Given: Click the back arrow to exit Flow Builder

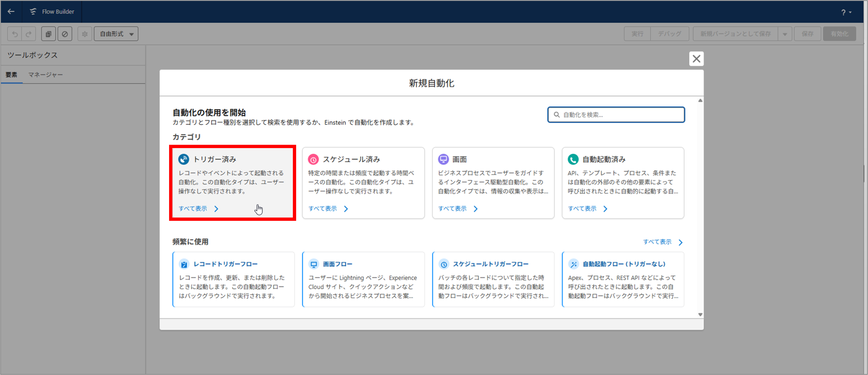Looking at the screenshot, I should pyautogui.click(x=11, y=11).
